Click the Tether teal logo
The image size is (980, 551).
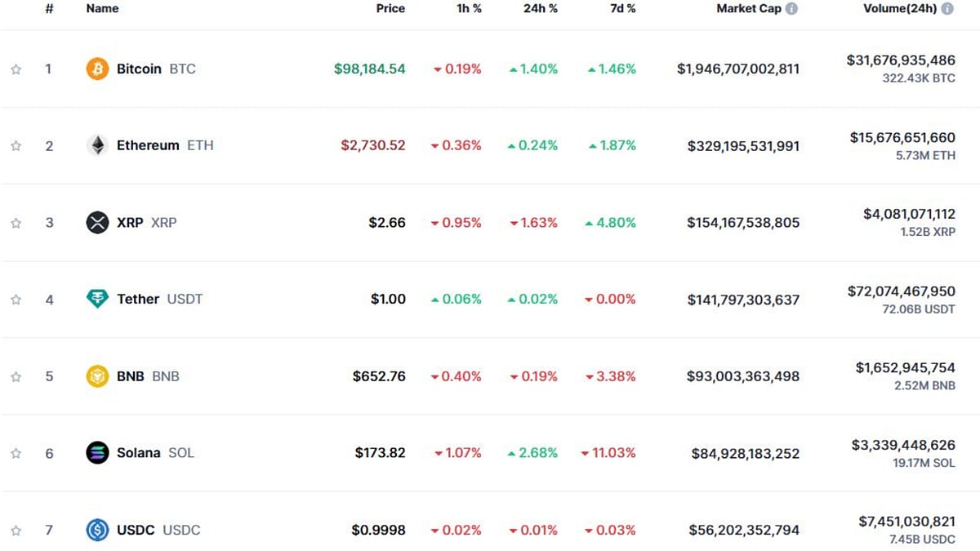[x=97, y=299]
